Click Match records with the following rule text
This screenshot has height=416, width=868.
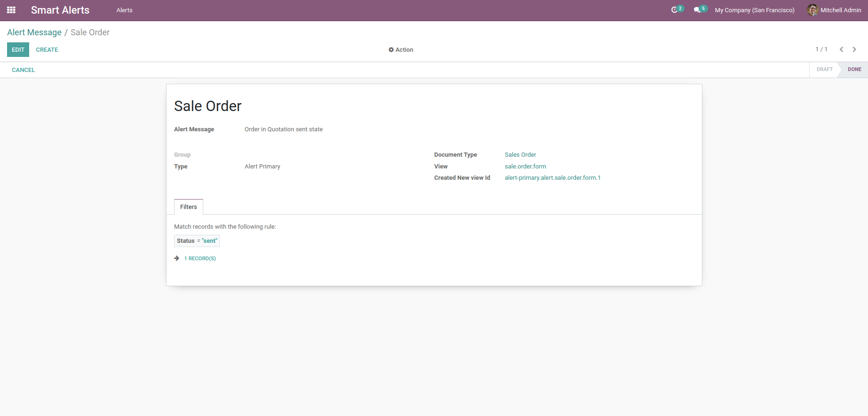point(225,227)
